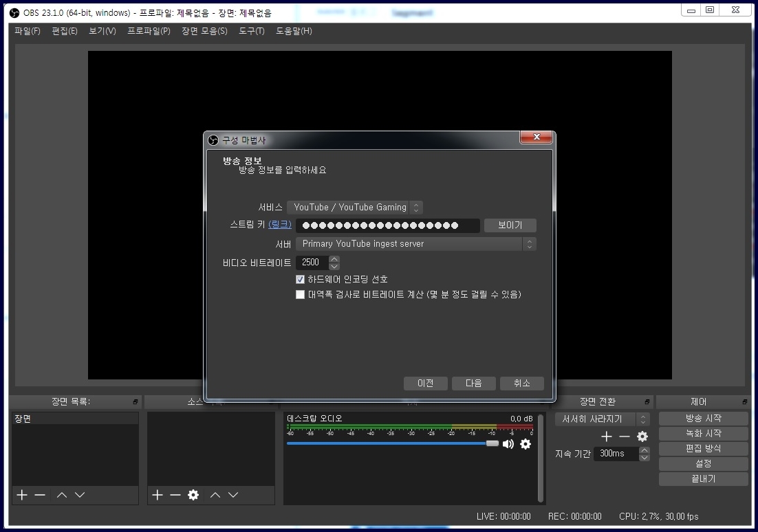
Task: Click the stream key input field
Action: coord(388,225)
